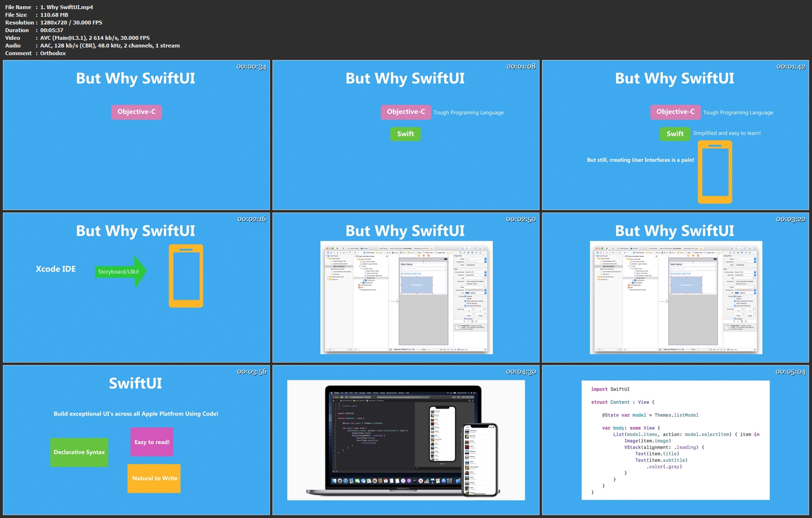
Task: Open the Xcode storyboard screenshot in the 00:03:22 frame
Action: (676, 297)
